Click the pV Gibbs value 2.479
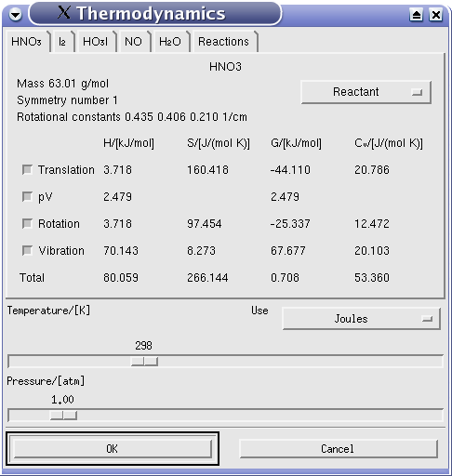Image resolution: width=452 pixels, height=476 pixels. coord(285,197)
